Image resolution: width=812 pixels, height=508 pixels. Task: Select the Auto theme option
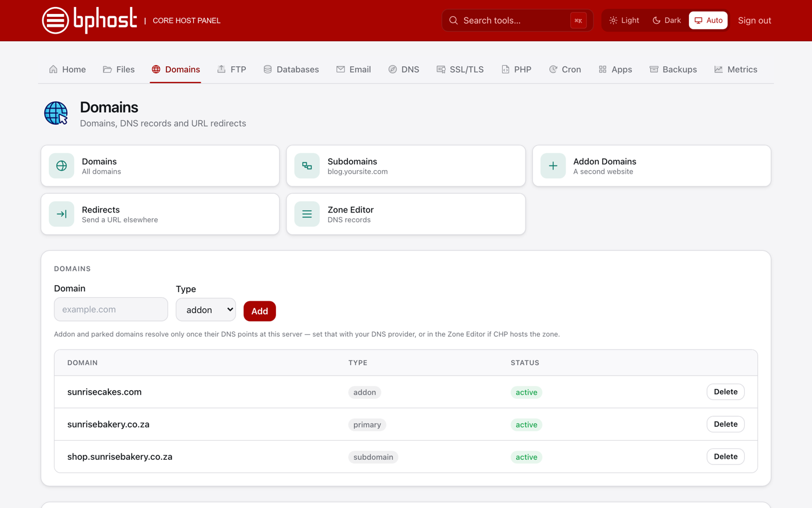(x=708, y=20)
